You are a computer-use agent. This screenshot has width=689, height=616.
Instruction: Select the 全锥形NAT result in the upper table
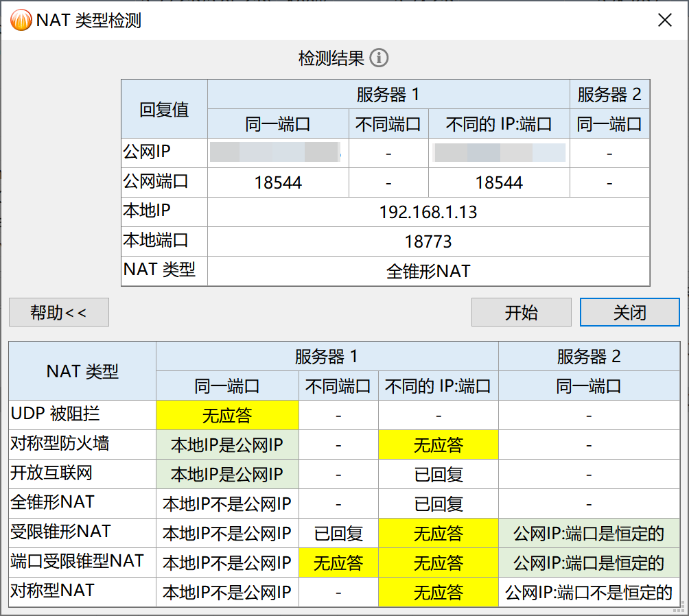coord(428,271)
